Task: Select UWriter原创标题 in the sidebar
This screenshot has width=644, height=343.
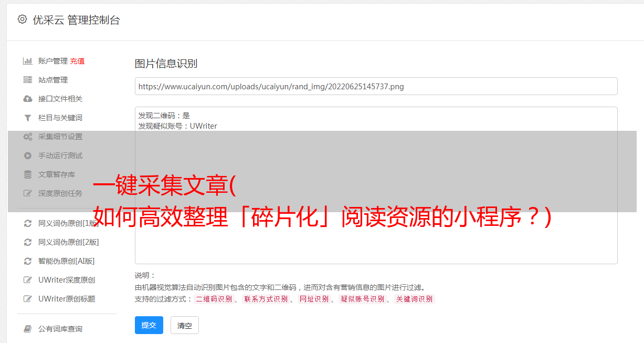Action: click(x=67, y=299)
